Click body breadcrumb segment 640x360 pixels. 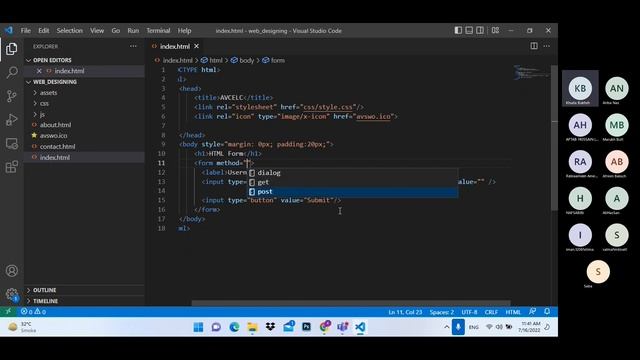(242, 60)
